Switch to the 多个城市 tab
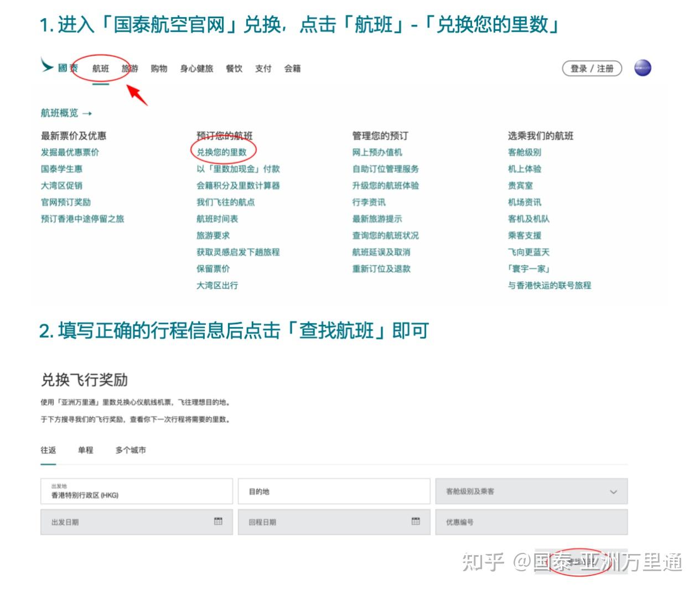 click(x=129, y=450)
